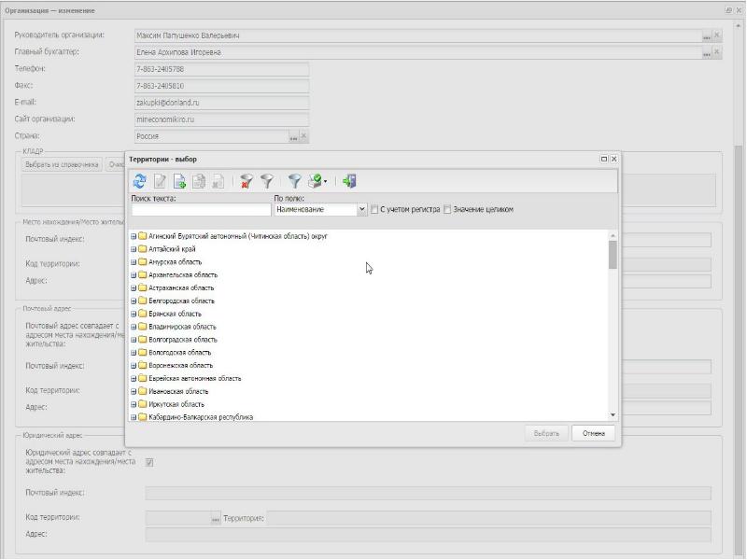Click the green-arrow exit door icon
Image resolution: width=747 pixels, height=560 pixels.
click(x=349, y=181)
